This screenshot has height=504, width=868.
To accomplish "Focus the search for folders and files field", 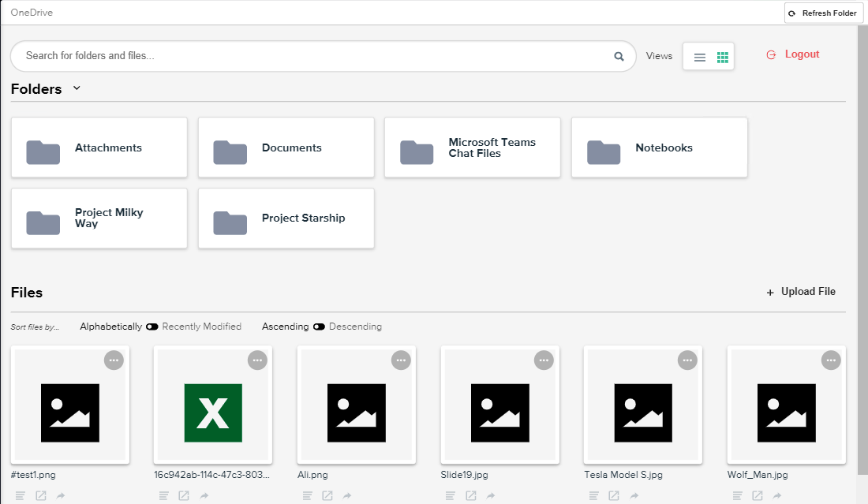I will (324, 56).
